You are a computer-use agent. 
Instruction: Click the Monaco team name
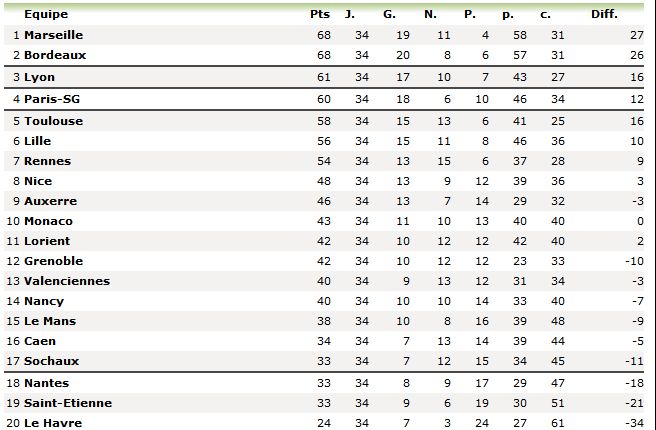click(48, 221)
